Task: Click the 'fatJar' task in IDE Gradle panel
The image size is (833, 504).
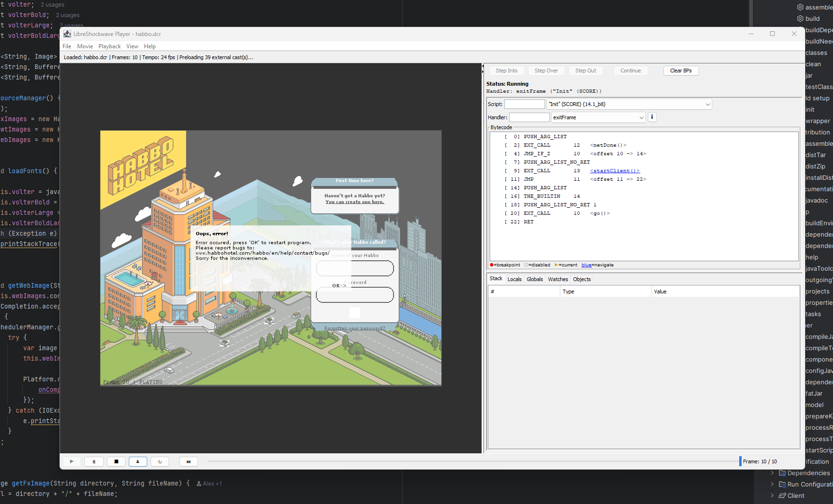Action: click(x=814, y=393)
